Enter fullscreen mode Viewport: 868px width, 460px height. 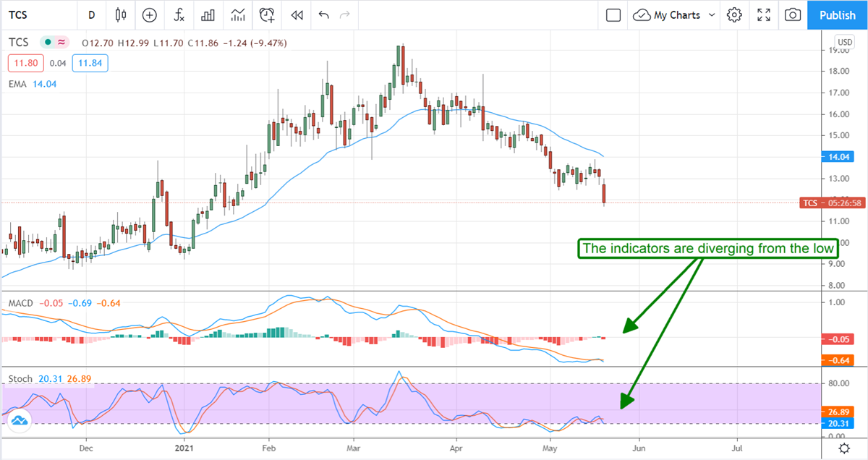(x=764, y=14)
